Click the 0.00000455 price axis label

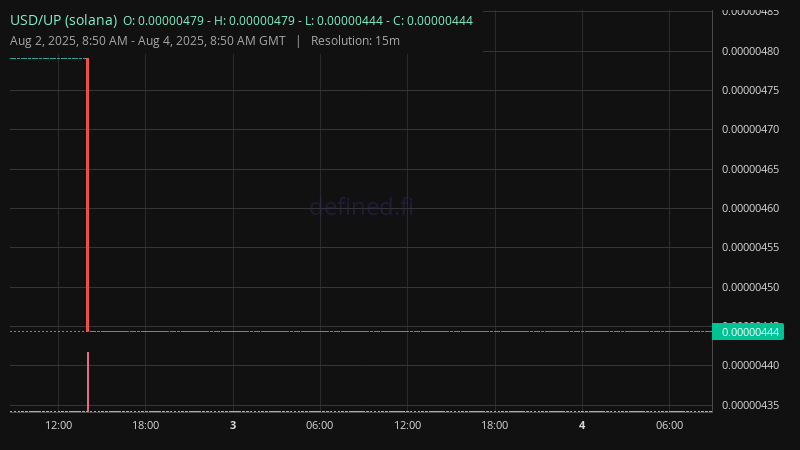pos(751,247)
